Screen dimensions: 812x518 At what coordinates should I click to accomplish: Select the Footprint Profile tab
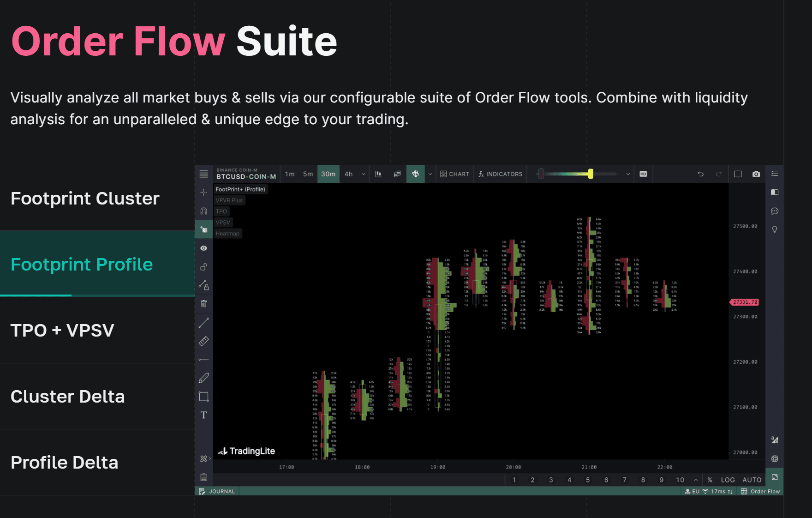(97, 264)
